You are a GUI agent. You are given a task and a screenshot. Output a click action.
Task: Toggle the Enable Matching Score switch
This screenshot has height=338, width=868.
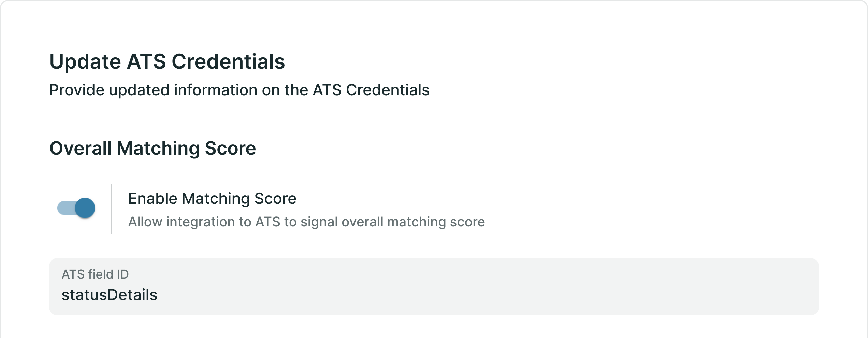76,208
